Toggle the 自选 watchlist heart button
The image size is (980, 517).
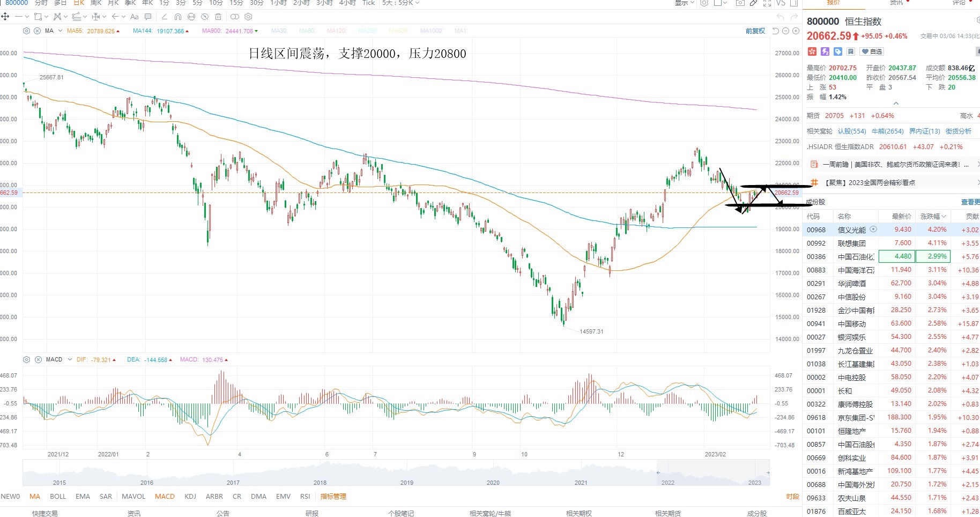pos(872,51)
